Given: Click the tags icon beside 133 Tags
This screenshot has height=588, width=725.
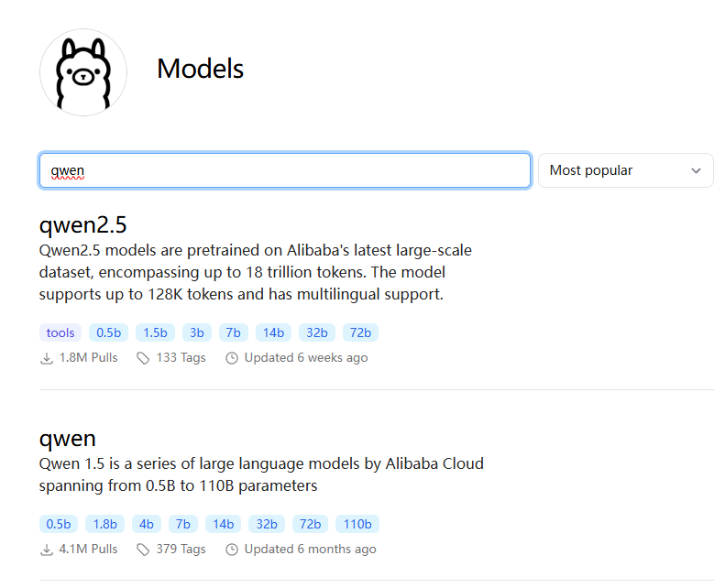Looking at the screenshot, I should tap(143, 358).
